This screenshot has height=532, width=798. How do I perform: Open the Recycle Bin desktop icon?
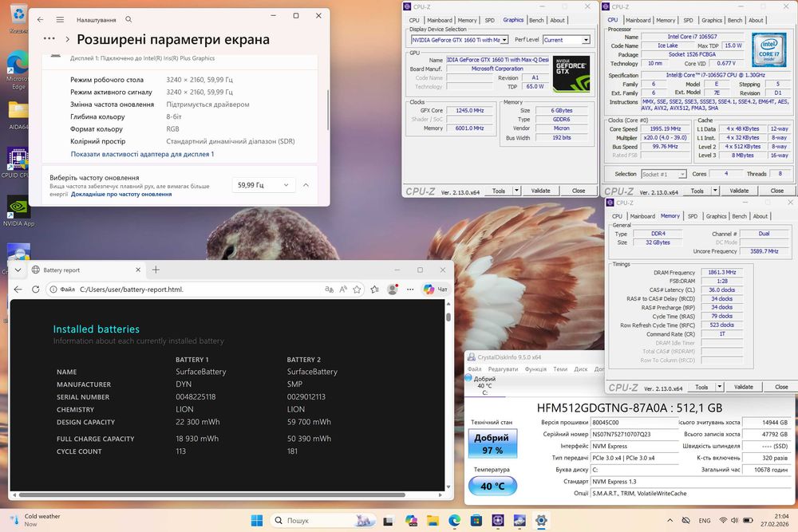click(19, 18)
